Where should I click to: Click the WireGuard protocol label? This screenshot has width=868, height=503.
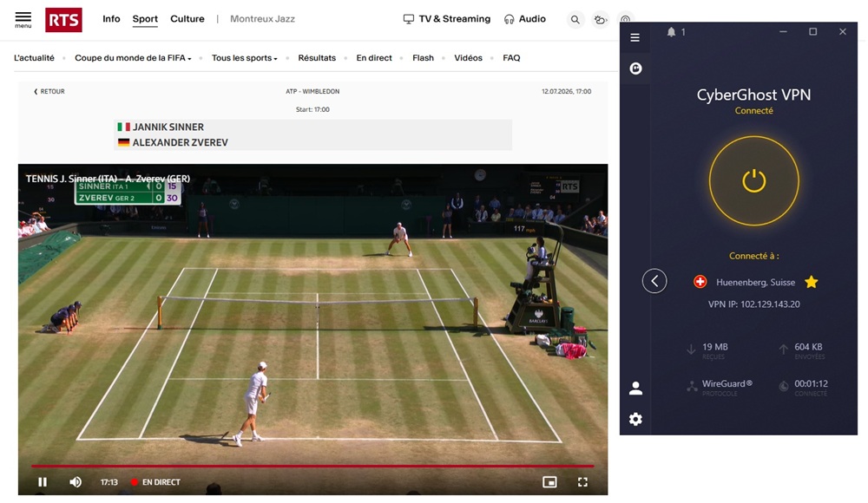[727, 383]
